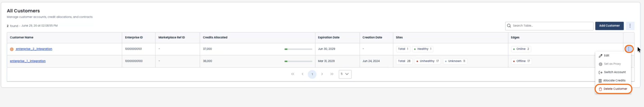Open the row actions menu for enterprise_2_integration
The width and height of the screenshot is (644, 107).
click(x=628, y=49)
